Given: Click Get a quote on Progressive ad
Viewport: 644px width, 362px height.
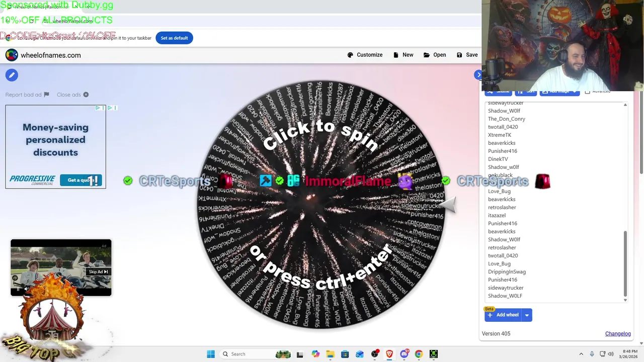Looking at the screenshot, I should tap(80, 180).
